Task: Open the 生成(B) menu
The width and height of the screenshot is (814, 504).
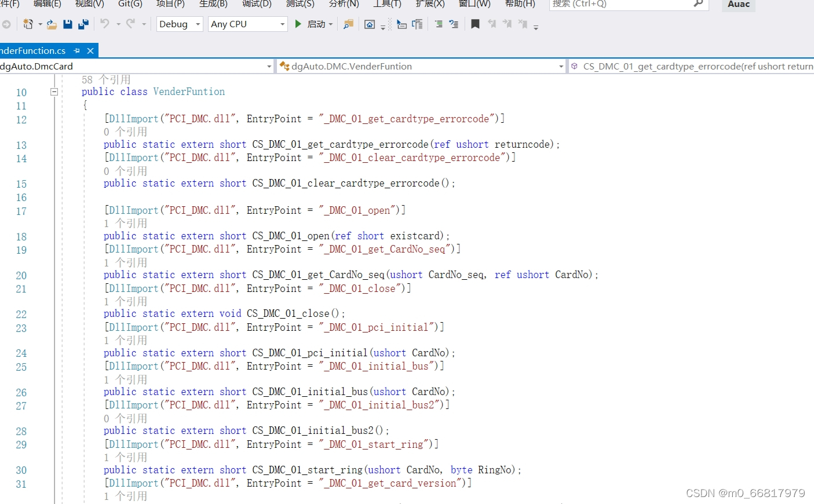Action: click(213, 3)
